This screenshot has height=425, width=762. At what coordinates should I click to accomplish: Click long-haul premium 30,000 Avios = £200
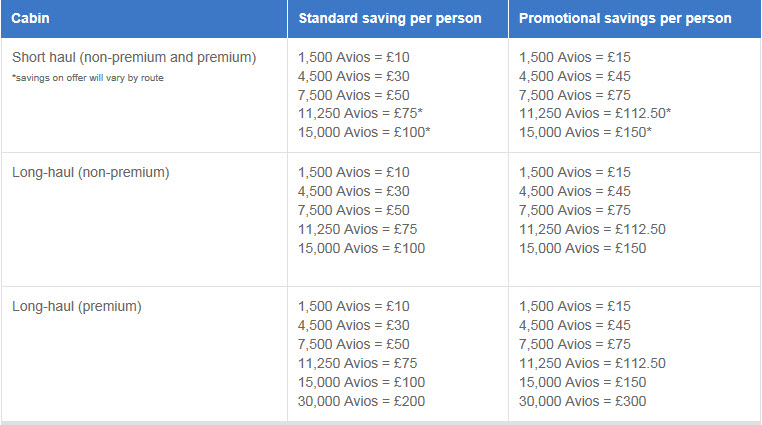[361, 401]
